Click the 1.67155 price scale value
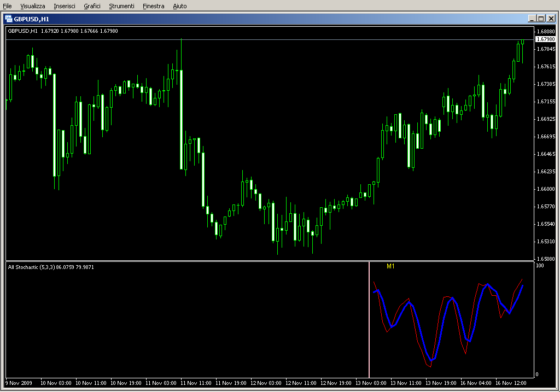Image resolution: width=560 pixels, height=392 pixels. (x=546, y=101)
